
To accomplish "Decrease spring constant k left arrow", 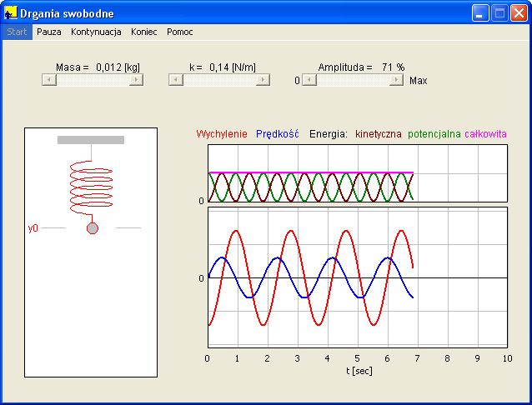I will coord(175,80).
